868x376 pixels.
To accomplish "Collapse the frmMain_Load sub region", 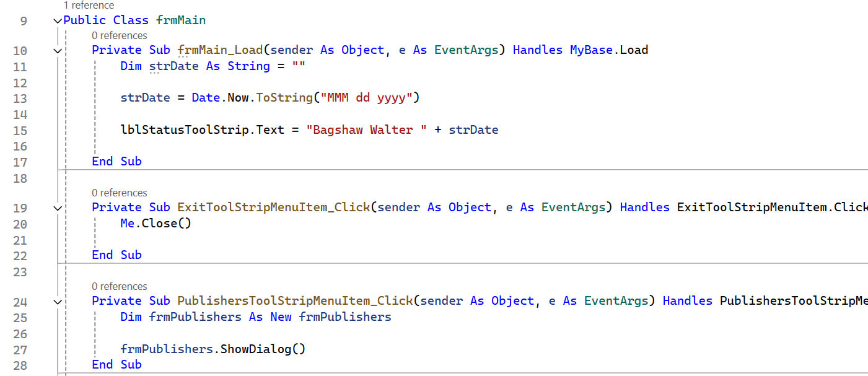I will click(58, 51).
